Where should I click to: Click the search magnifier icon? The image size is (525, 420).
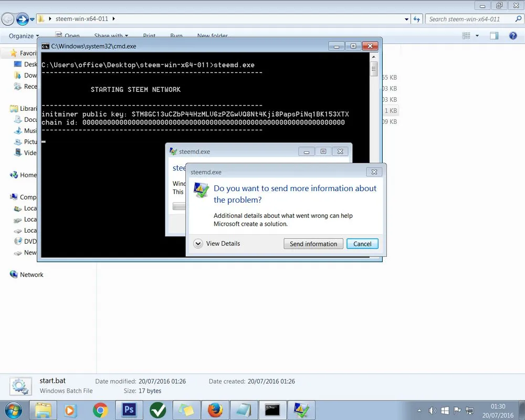tap(518, 19)
